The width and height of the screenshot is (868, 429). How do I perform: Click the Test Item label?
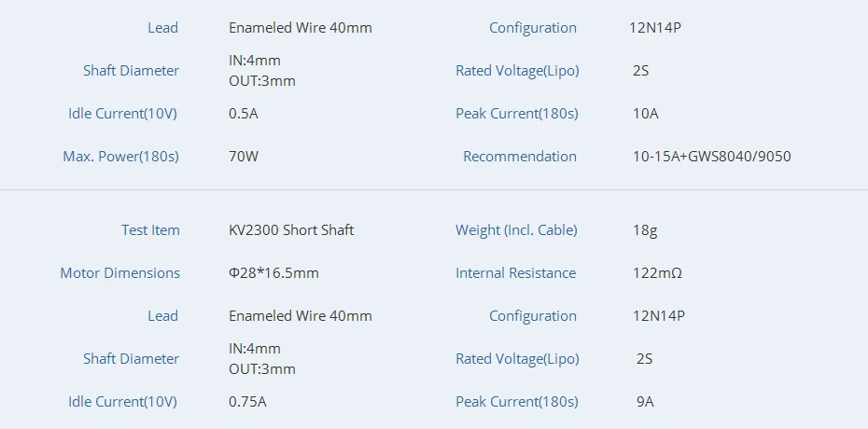[150, 230]
